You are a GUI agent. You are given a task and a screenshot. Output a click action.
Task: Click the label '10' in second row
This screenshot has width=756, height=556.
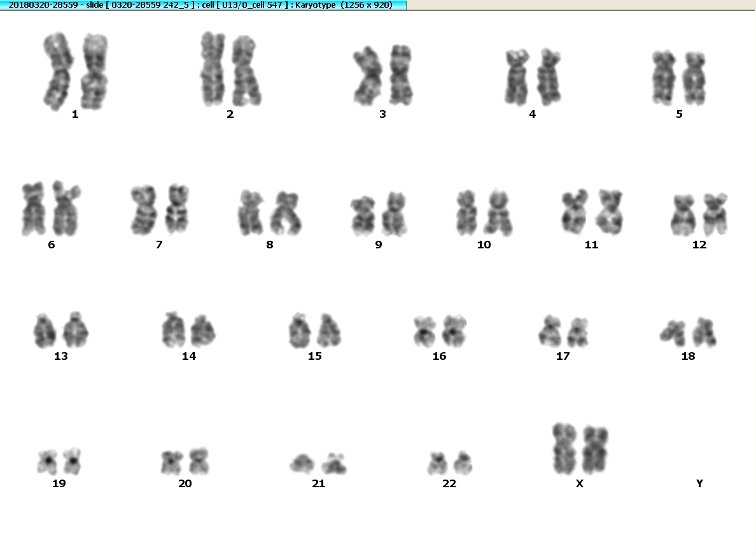pyautogui.click(x=484, y=245)
